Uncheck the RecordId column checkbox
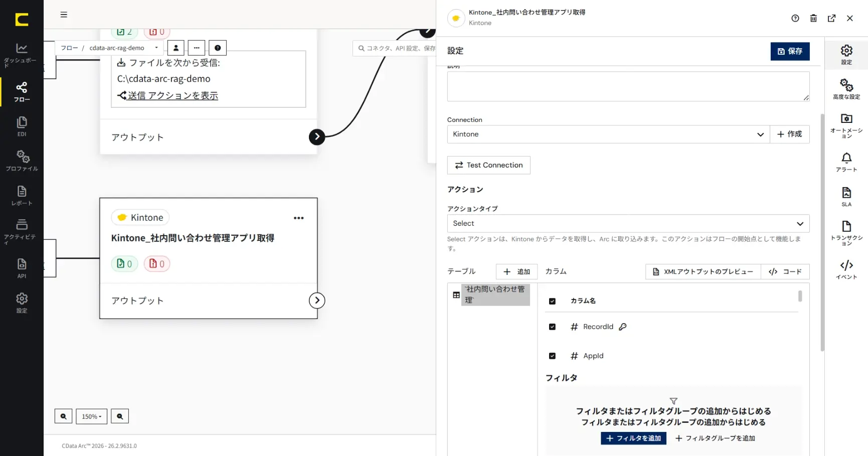The image size is (868, 456). 552,327
